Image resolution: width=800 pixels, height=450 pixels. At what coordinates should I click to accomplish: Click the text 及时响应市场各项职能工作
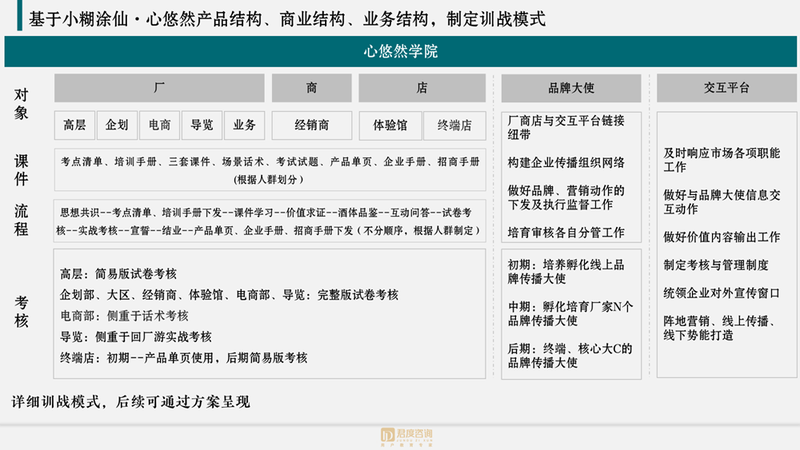(722, 160)
